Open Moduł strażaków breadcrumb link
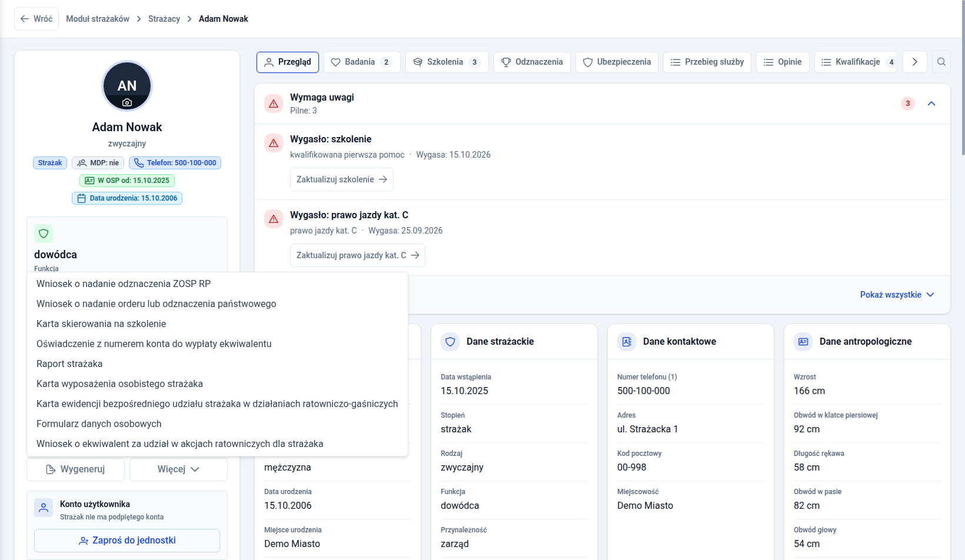965x560 pixels. click(x=98, y=19)
